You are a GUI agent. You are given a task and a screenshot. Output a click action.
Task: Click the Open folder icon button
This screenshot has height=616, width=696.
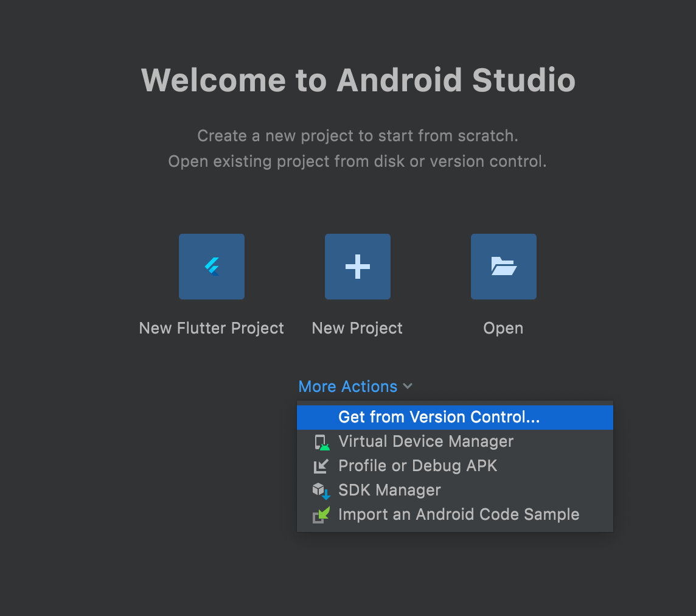click(503, 267)
